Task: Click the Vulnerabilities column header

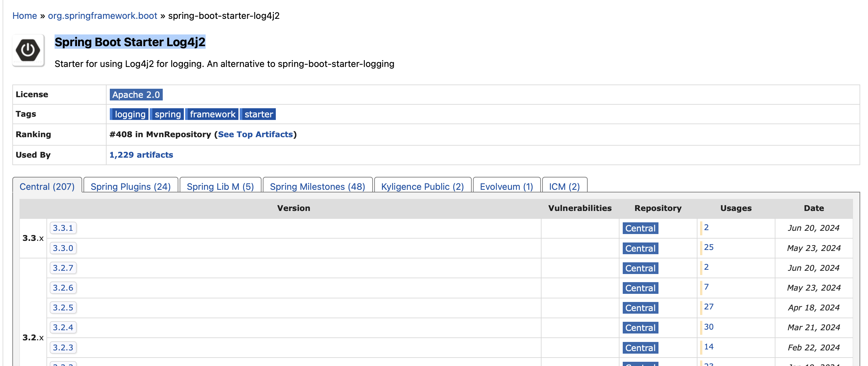Action: [580, 208]
